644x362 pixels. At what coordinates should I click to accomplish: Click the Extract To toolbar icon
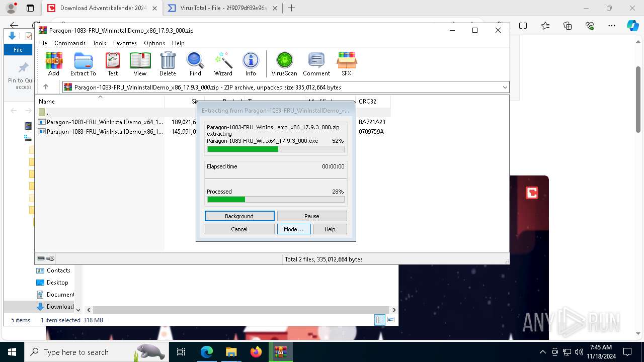pyautogui.click(x=83, y=64)
